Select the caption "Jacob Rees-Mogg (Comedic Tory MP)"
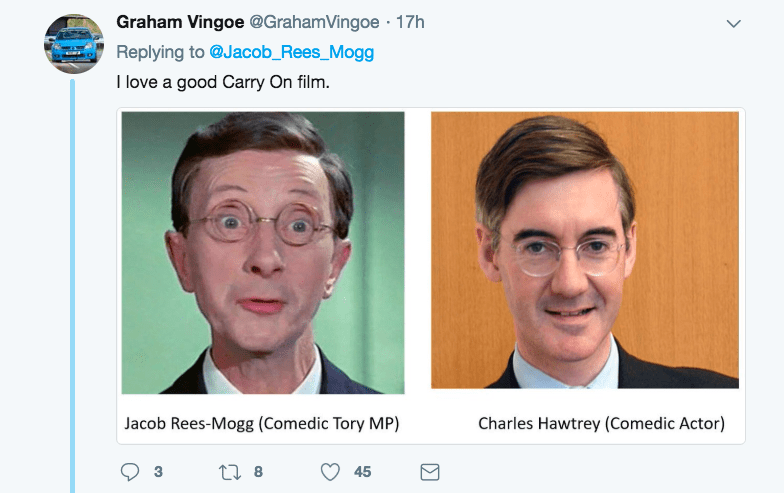The width and height of the screenshot is (784, 493). 262,424
